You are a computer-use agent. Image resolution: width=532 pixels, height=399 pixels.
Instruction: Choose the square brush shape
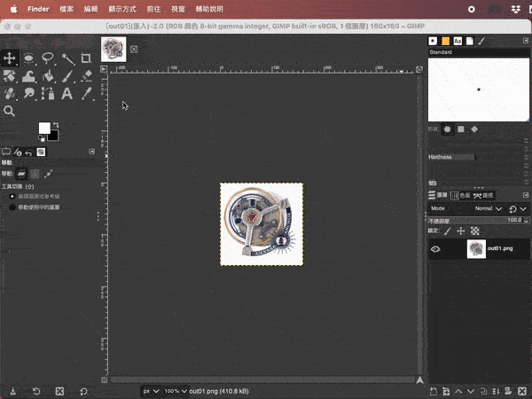pyautogui.click(x=461, y=129)
